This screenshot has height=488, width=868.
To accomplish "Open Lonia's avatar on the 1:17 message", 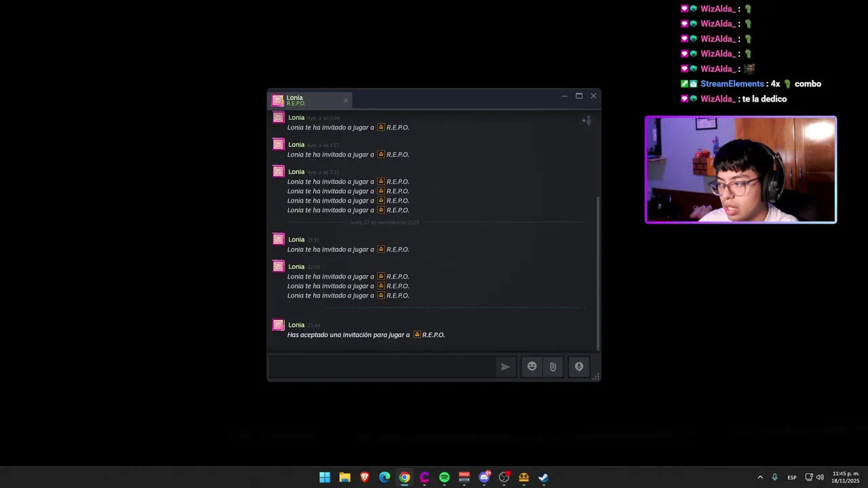I will 278,144.
